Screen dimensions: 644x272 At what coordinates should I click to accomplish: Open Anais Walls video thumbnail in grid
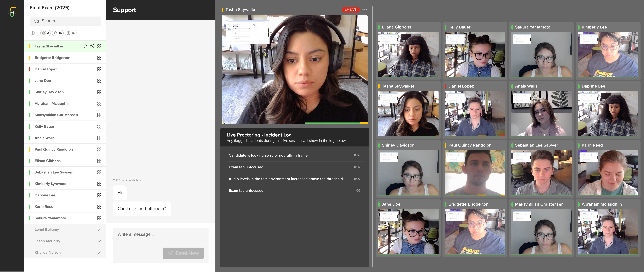click(541, 114)
